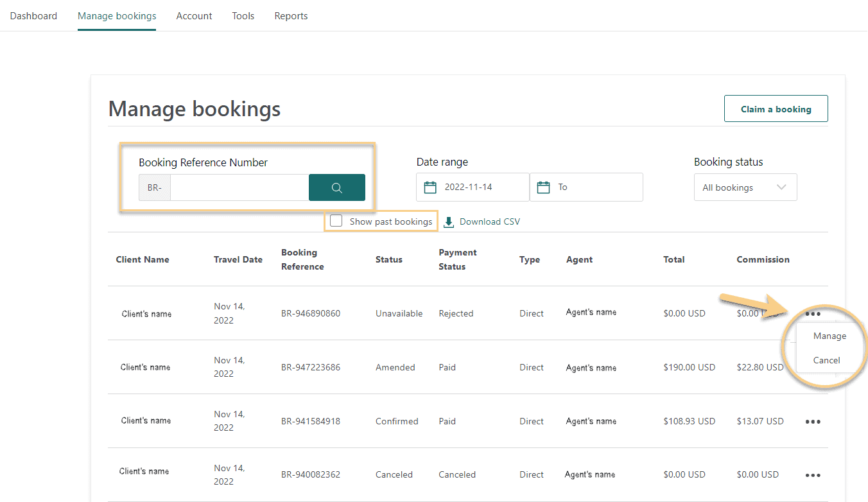Enable Show past bookings checkbox
868x502 pixels.
[x=336, y=221]
